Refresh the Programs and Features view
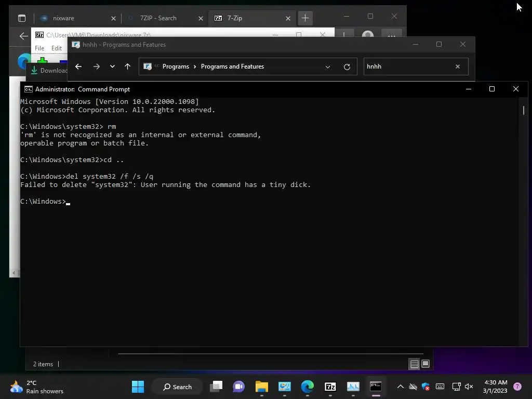This screenshot has width=532, height=399. point(347,67)
